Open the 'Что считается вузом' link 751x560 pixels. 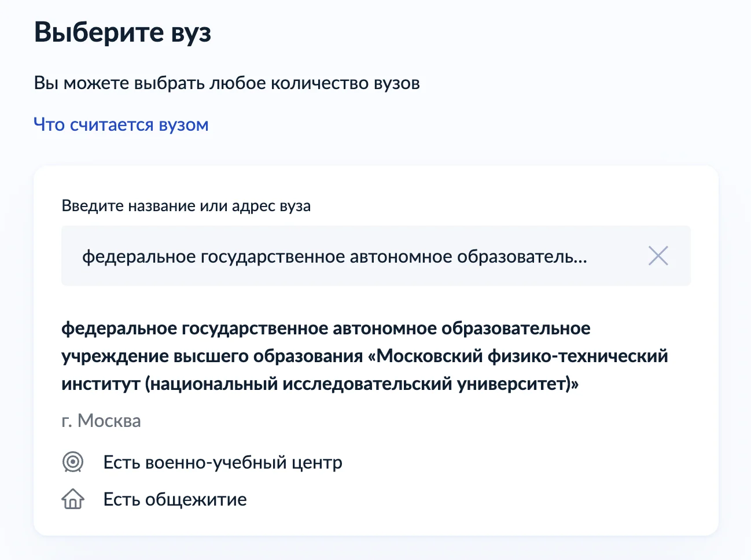121,124
